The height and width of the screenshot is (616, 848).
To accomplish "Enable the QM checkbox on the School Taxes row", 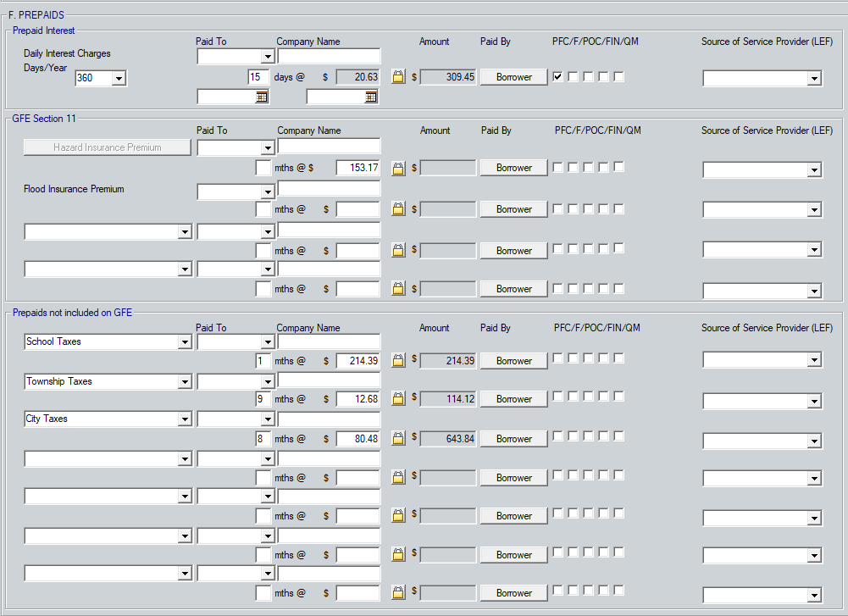I will [x=619, y=358].
